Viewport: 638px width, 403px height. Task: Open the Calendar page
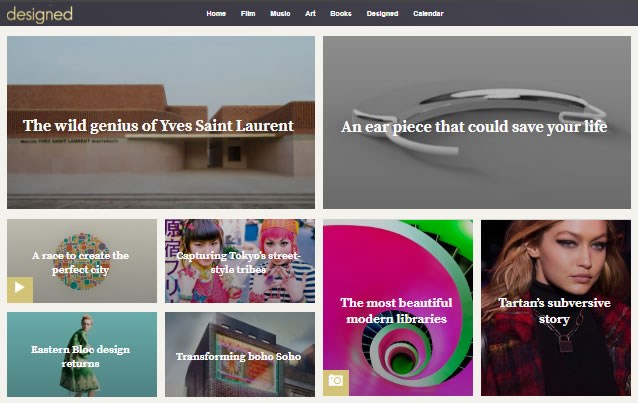pos(428,14)
